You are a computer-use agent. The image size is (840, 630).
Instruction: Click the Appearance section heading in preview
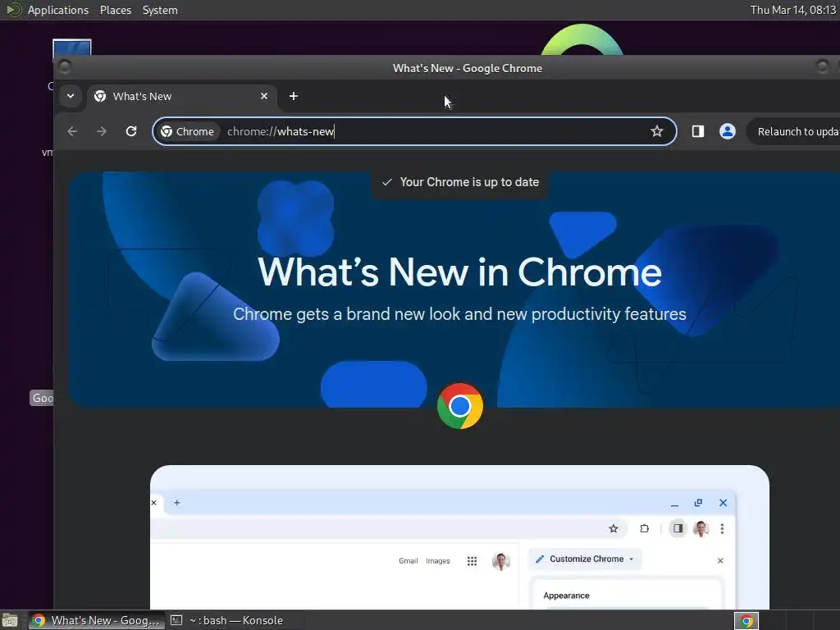[566, 596]
